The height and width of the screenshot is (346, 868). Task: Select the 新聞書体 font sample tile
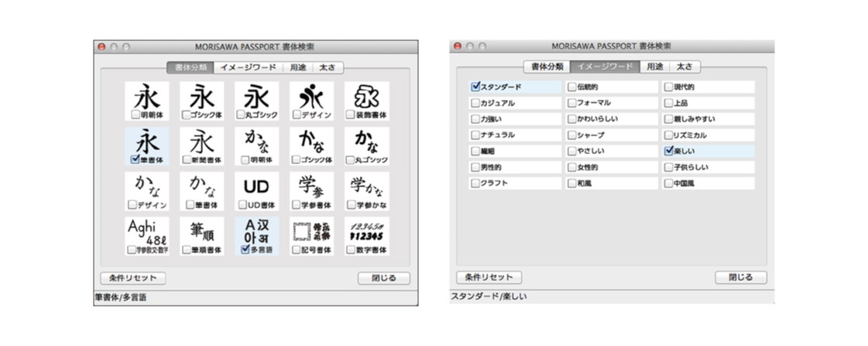coord(202,146)
